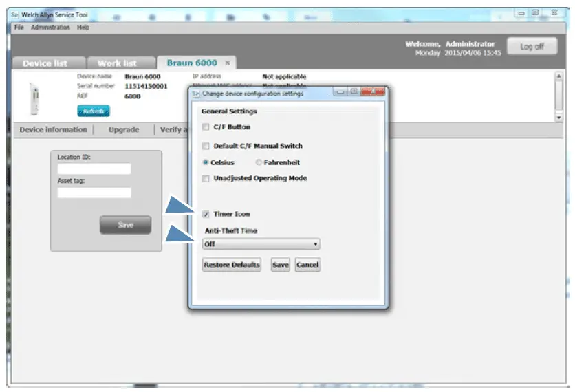The image size is (575, 392).
Task: Open the Help menu
Action: coord(83,28)
